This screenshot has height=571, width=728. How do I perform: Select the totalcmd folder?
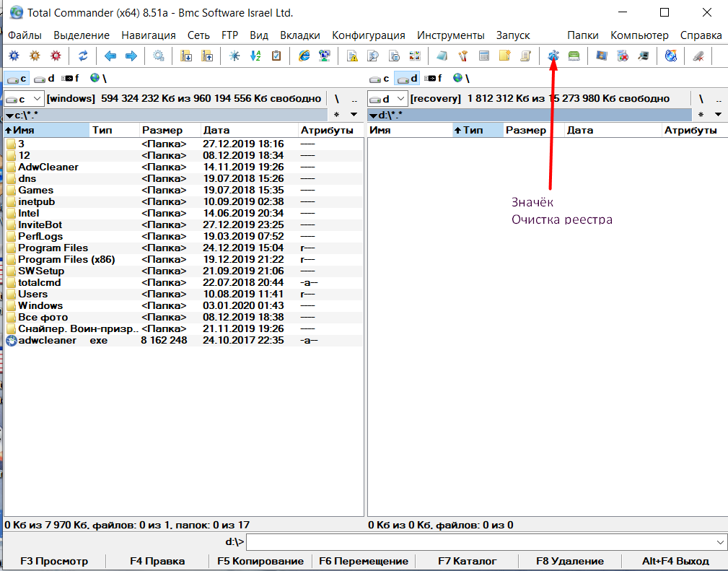[x=184, y=282]
